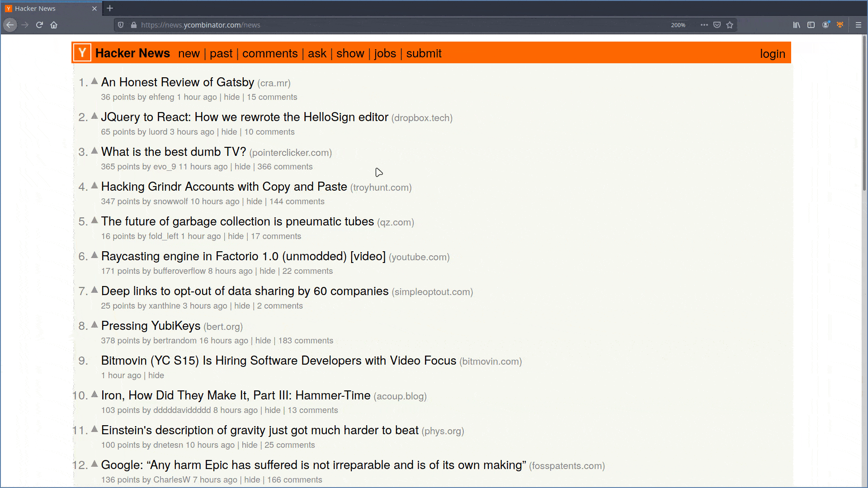Screen dimensions: 868x488
Task: Click the login link
Action: tap(772, 54)
